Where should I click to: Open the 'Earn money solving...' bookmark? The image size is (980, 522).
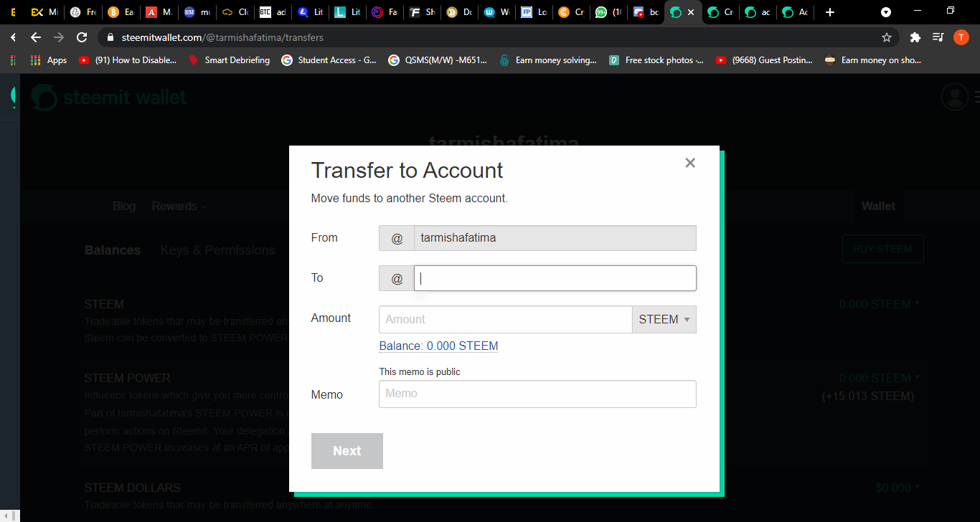coord(547,60)
